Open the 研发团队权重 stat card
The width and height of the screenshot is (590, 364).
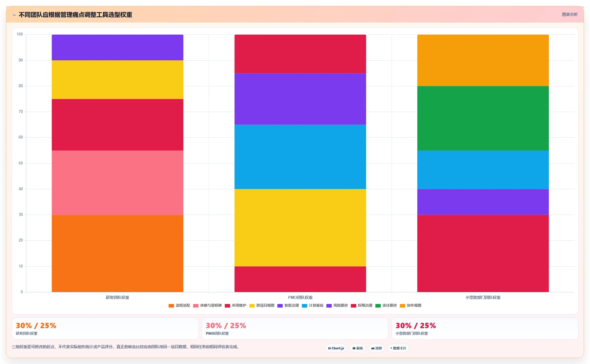(105, 328)
